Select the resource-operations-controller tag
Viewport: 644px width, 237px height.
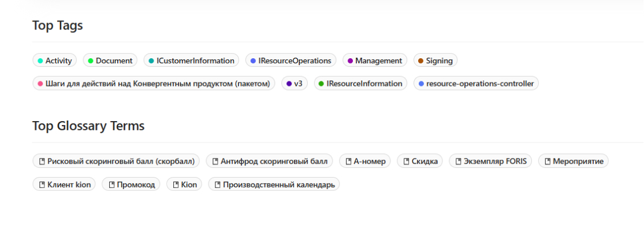pyautogui.click(x=476, y=84)
